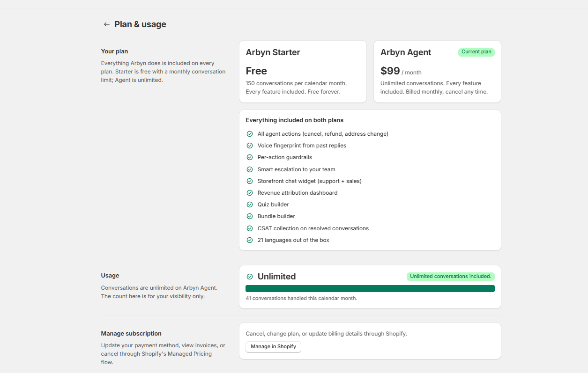Click the checkmark icon beside Storefront chat widget
The image size is (588, 373).
(x=250, y=181)
